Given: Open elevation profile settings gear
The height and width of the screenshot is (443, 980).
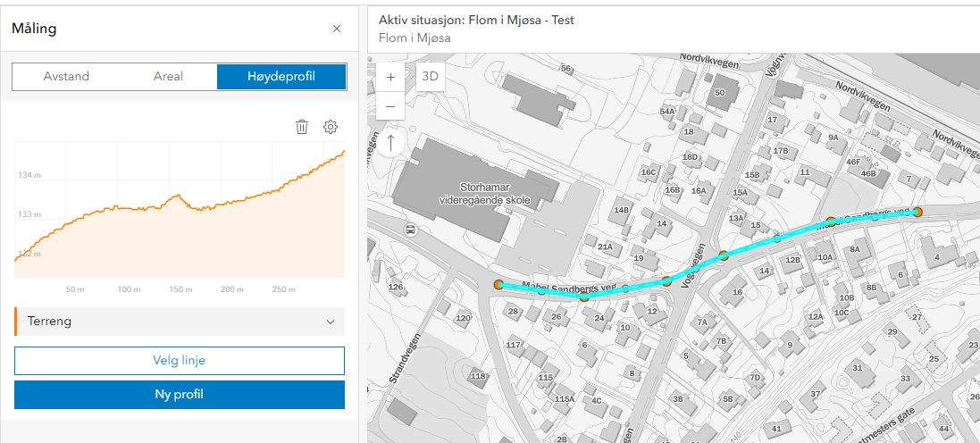Looking at the screenshot, I should pyautogui.click(x=330, y=127).
